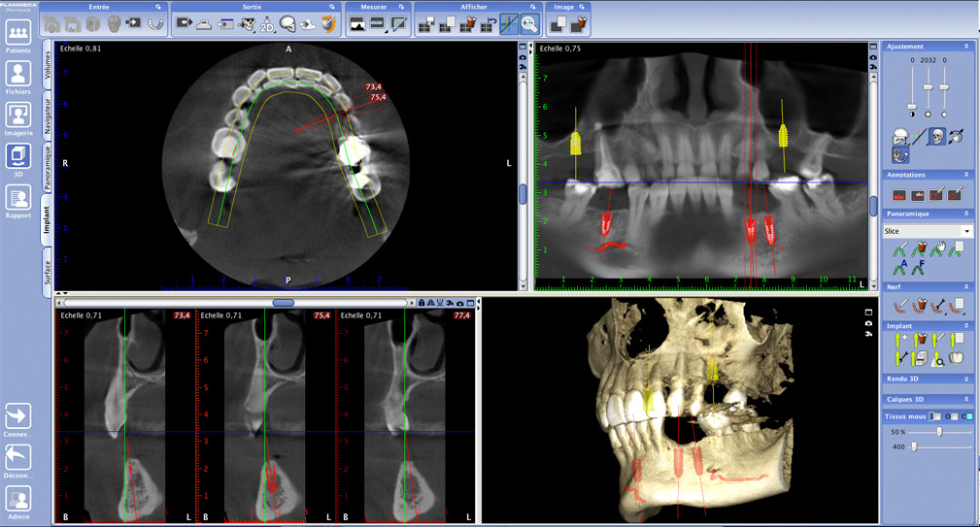Toggle the lock arch icon in Ajustement

900,154
